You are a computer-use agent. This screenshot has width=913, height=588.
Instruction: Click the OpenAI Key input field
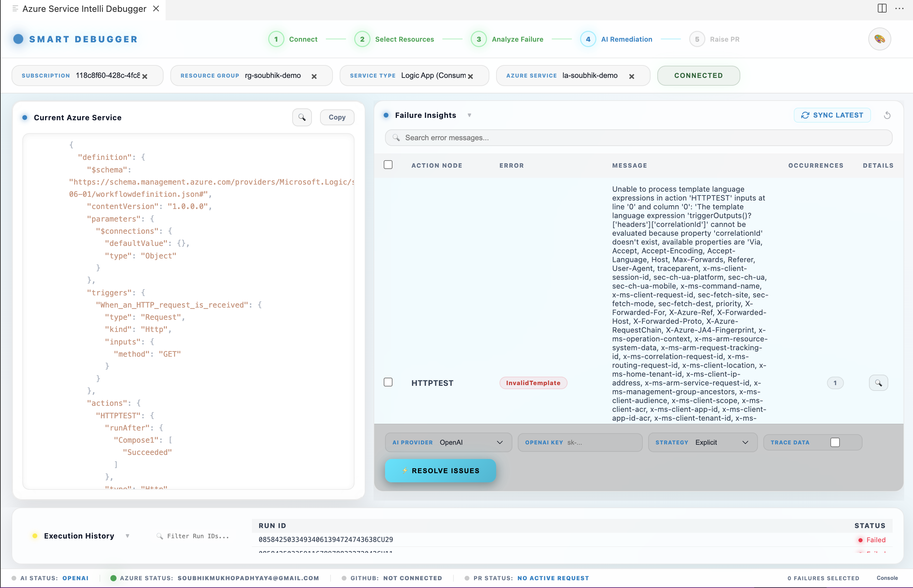(x=580, y=442)
